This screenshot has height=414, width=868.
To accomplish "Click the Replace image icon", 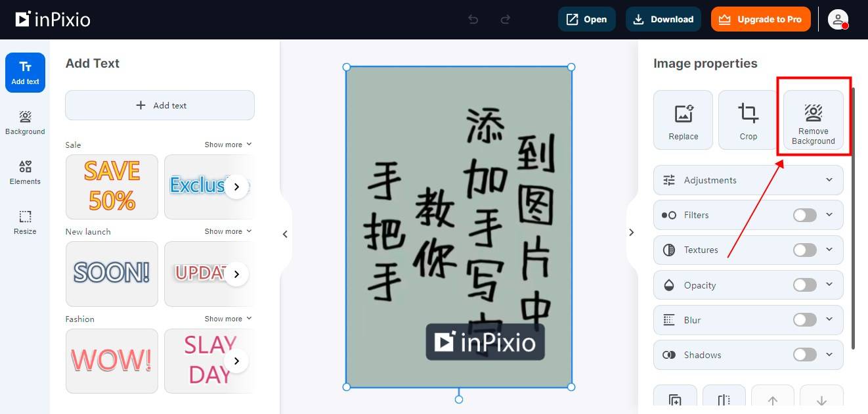I will click(683, 120).
